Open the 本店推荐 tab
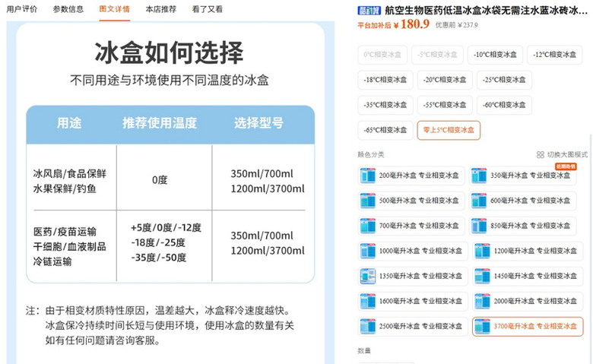593x364 pixels. [x=160, y=9]
